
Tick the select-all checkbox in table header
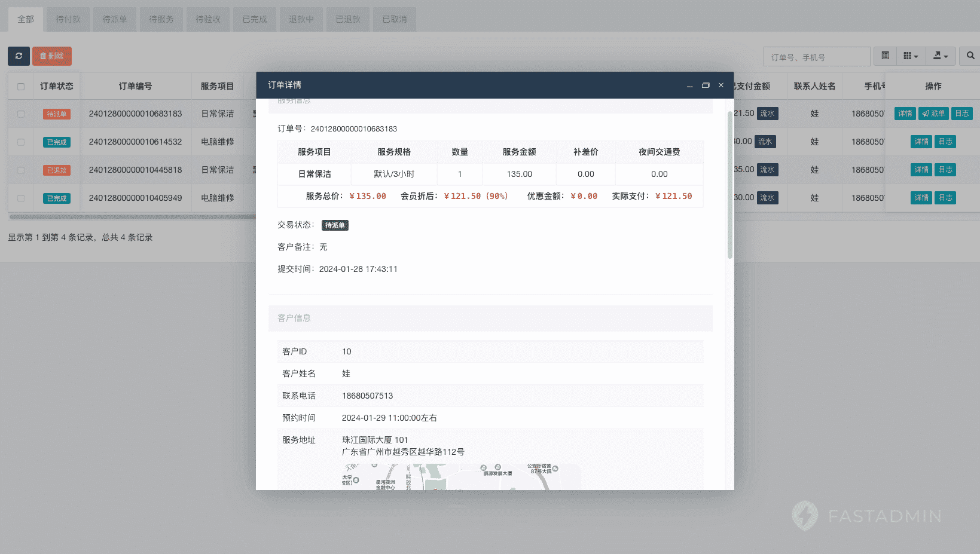point(21,87)
